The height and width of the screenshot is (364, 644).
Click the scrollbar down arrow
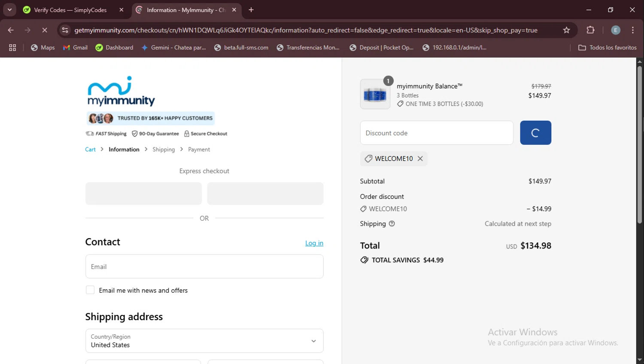640,360
